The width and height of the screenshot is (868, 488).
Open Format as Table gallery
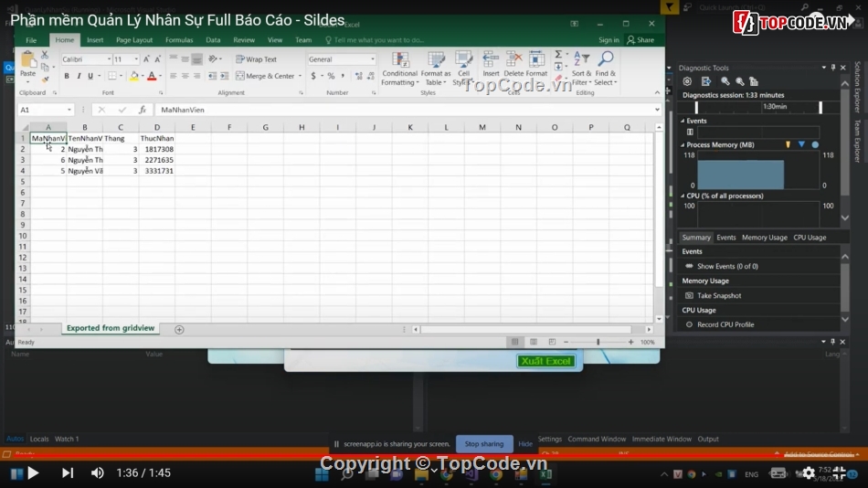click(x=436, y=69)
